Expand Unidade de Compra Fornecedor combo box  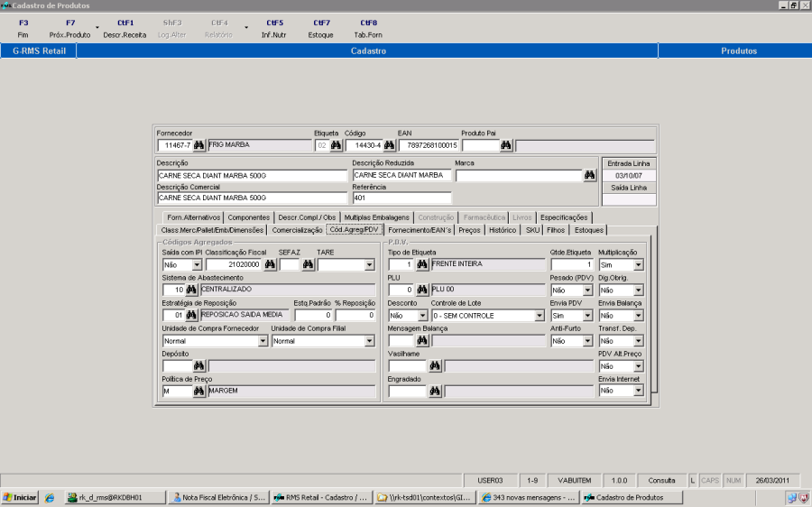[x=263, y=341]
